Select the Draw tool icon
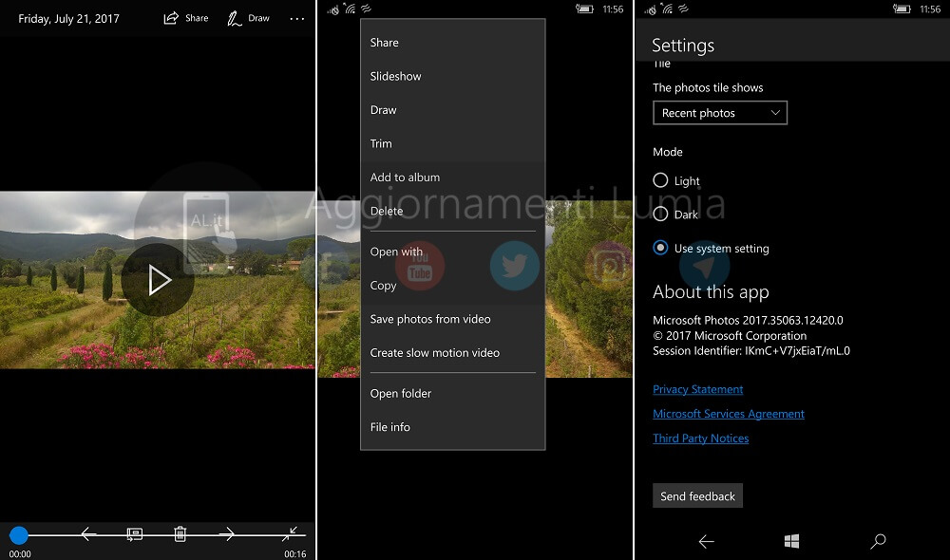Viewport: 950px width, 560px height. coord(234,17)
